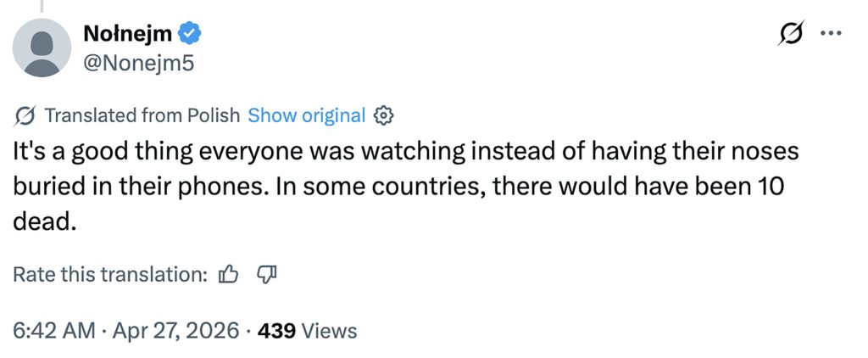This screenshot has height=358, width=868.
Task: Rate the translation with thumbs down
Action: 266,274
